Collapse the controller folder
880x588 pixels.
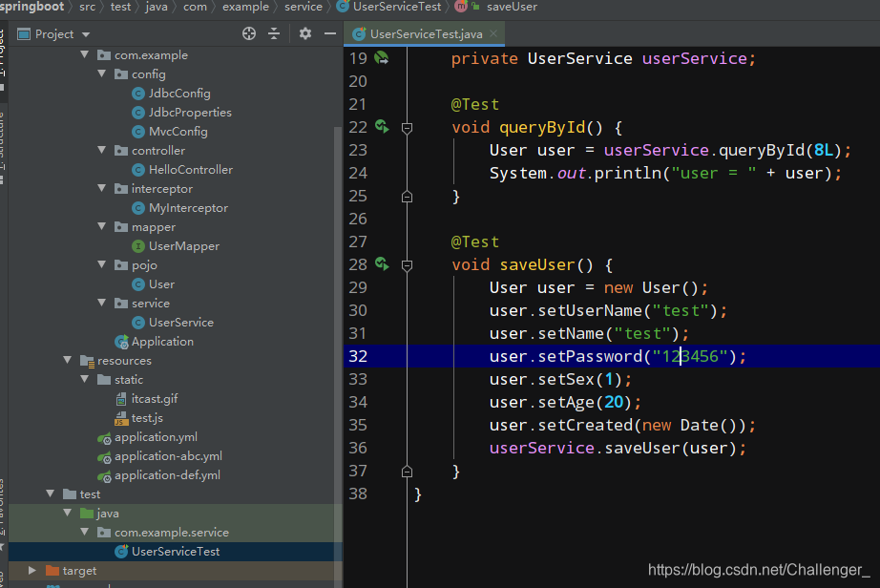[101, 150]
